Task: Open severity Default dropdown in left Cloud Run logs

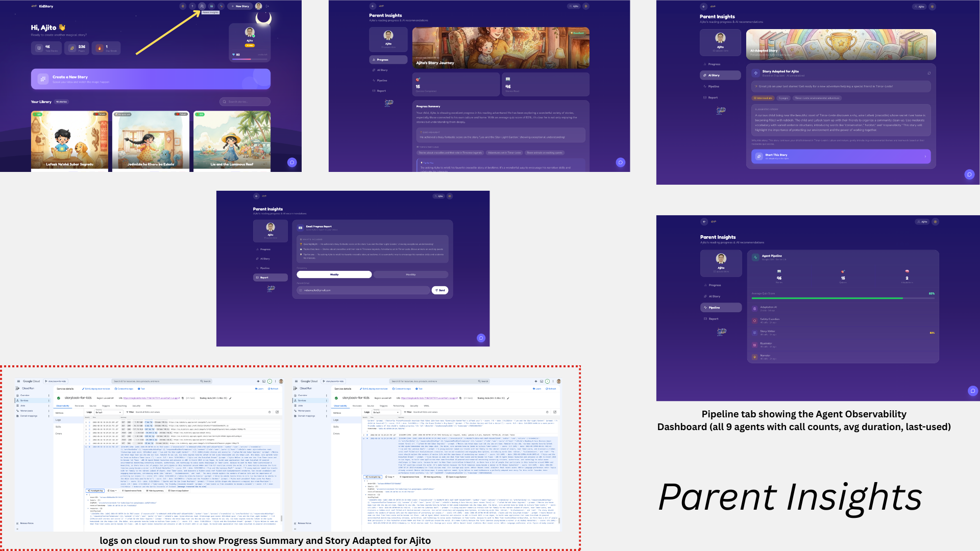Action: [x=108, y=412]
